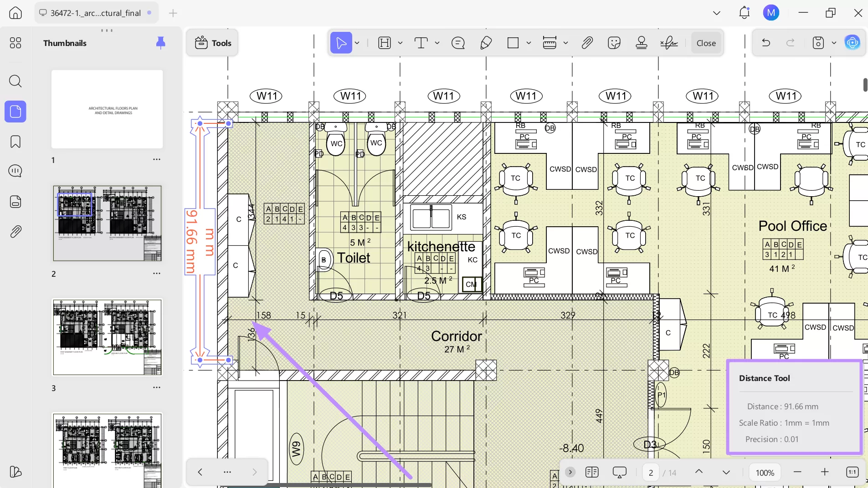Open the AI assistant icon

click(x=853, y=43)
